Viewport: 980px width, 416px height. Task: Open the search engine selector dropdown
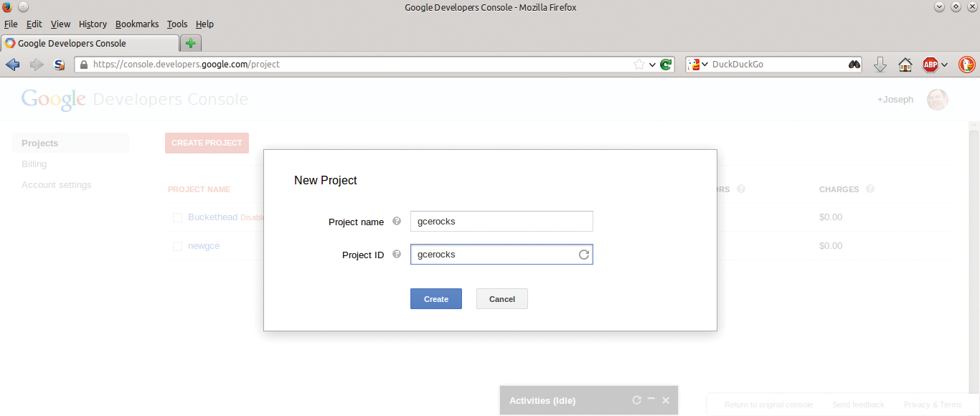[x=698, y=65]
